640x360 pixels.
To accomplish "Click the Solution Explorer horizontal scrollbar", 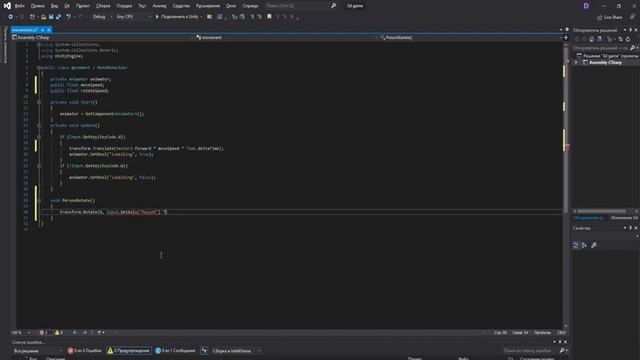I will tap(601, 211).
